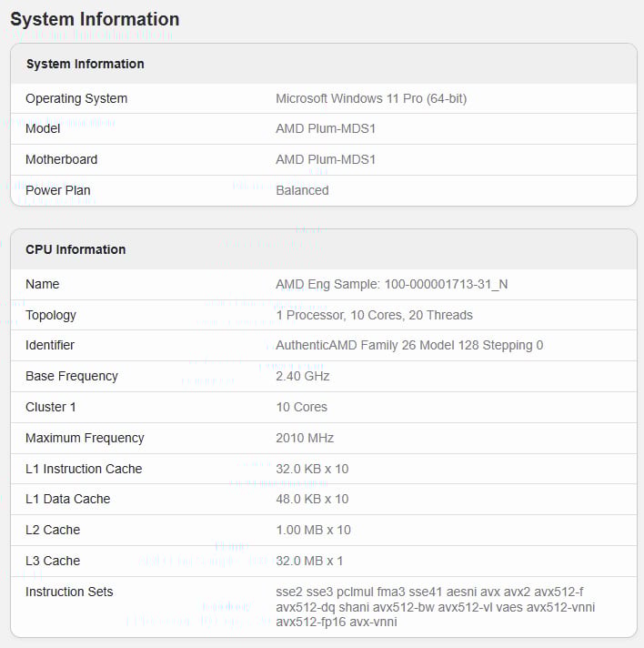Select the '2.40 GHz' value

[303, 376]
